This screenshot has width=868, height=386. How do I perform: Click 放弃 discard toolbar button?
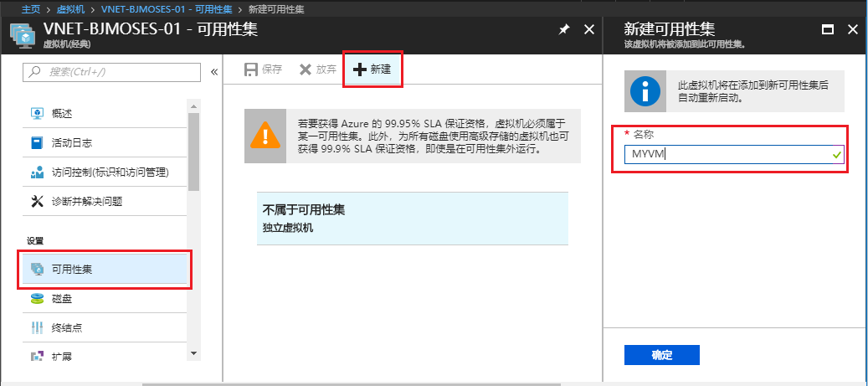tap(317, 69)
